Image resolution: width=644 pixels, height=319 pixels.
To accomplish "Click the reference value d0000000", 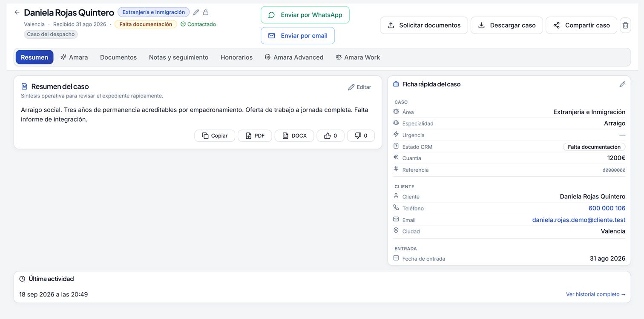I will pos(614,170).
